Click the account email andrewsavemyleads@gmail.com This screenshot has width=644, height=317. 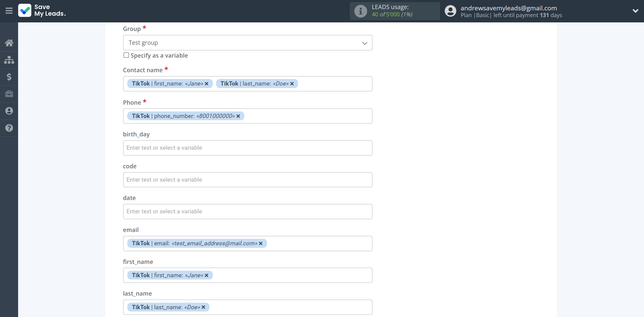tap(509, 8)
